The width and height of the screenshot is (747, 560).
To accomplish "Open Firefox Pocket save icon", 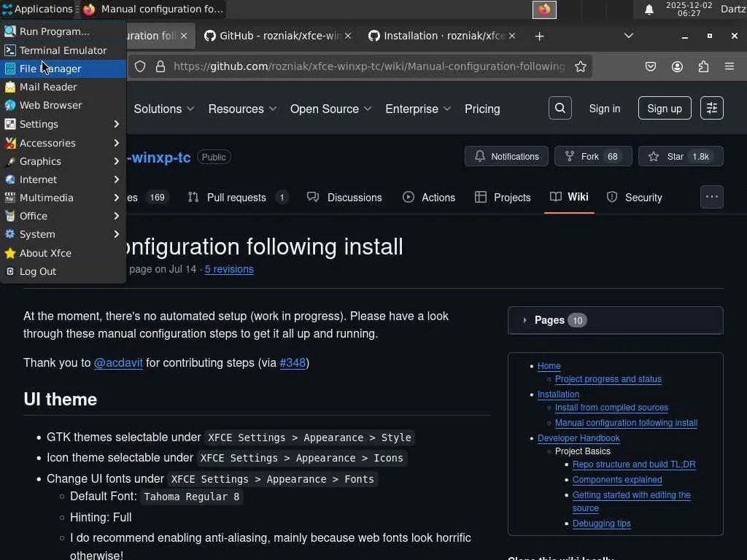I will point(651,66).
